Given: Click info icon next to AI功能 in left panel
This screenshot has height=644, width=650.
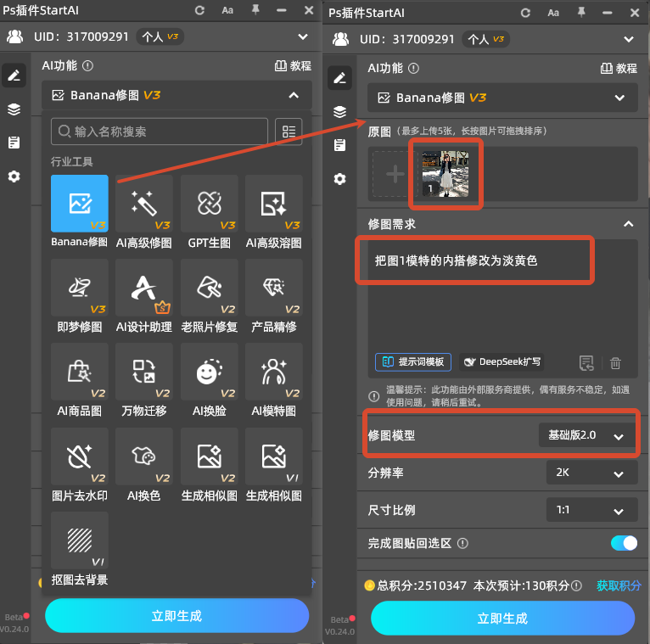Looking at the screenshot, I should click(x=87, y=66).
